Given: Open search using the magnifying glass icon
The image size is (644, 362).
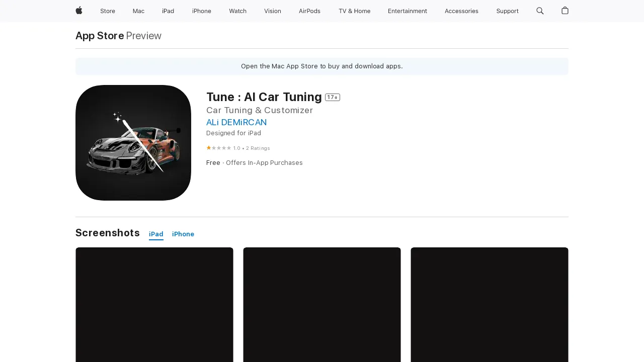Looking at the screenshot, I should [x=539, y=11].
